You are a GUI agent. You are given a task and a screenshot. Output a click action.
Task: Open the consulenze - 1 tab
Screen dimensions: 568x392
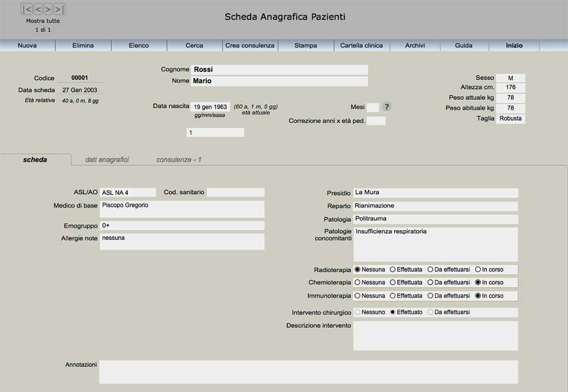(179, 159)
